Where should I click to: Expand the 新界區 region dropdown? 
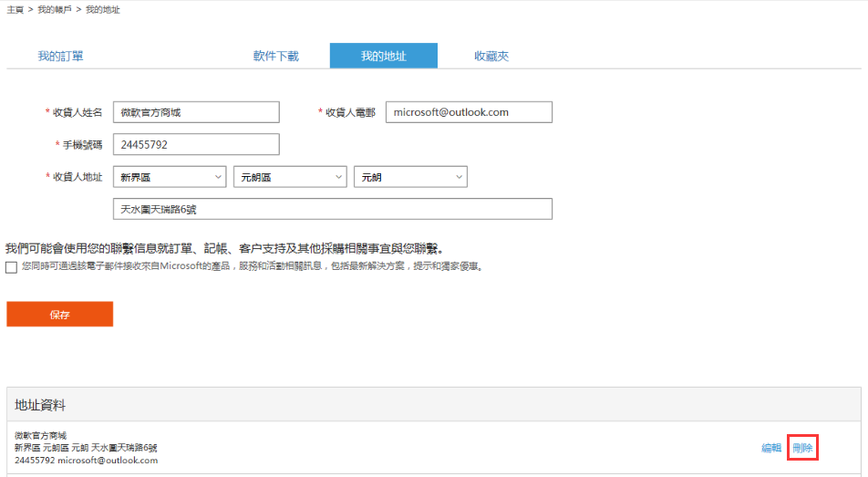(170, 177)
